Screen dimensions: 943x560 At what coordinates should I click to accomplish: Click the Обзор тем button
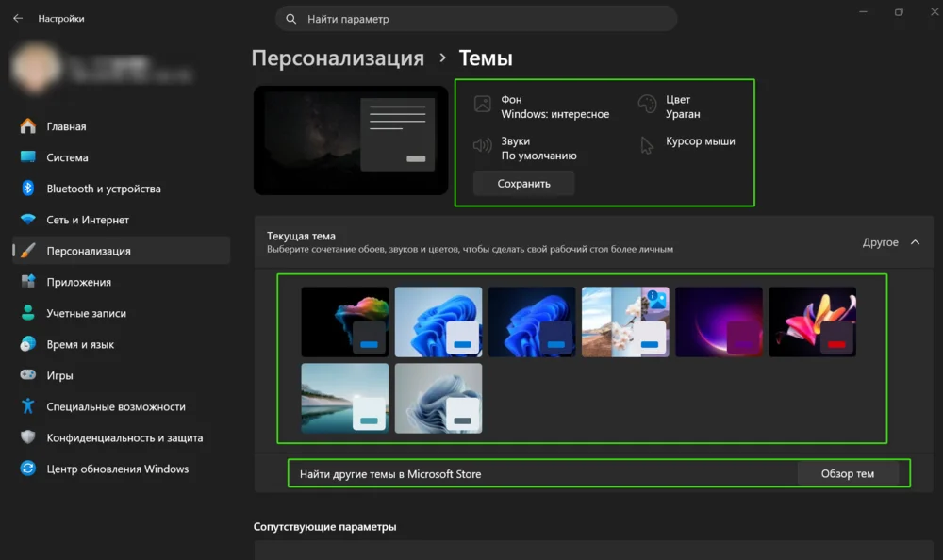[x=848, y=473]
